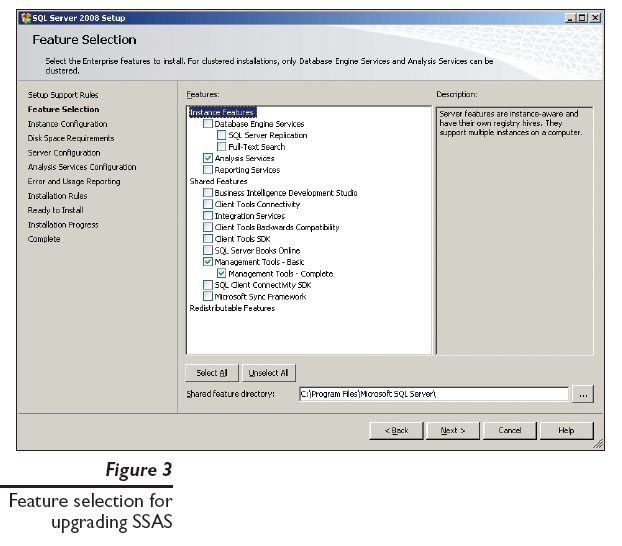Click Analysis Services Configuration step
The height and width of the screenshot is (546, 622).
[82, 167]
